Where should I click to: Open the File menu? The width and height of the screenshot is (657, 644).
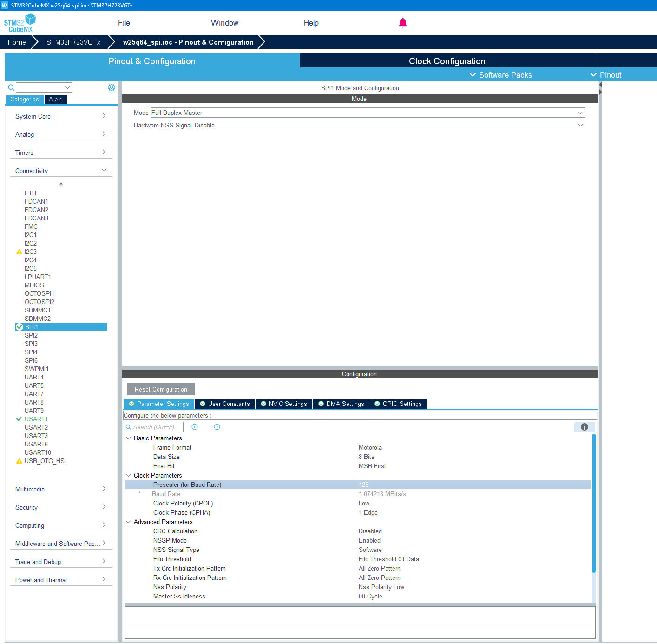point(124,23)
